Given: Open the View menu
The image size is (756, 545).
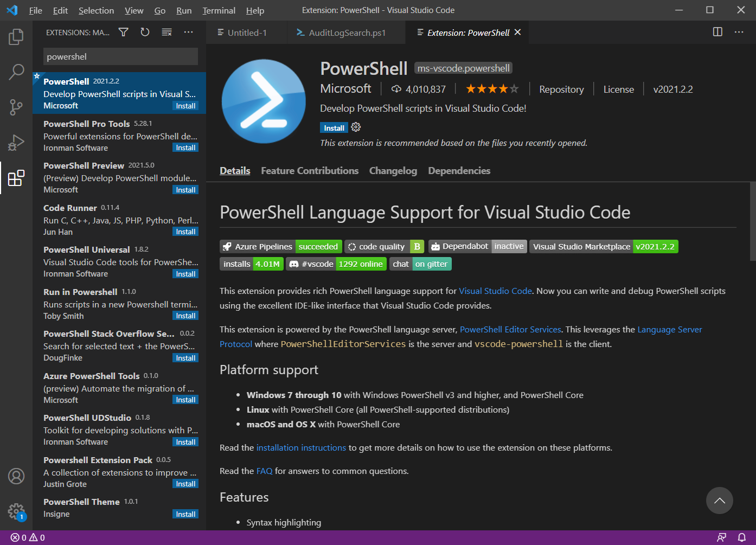Looking at the screenshot, I should point(134,10).
